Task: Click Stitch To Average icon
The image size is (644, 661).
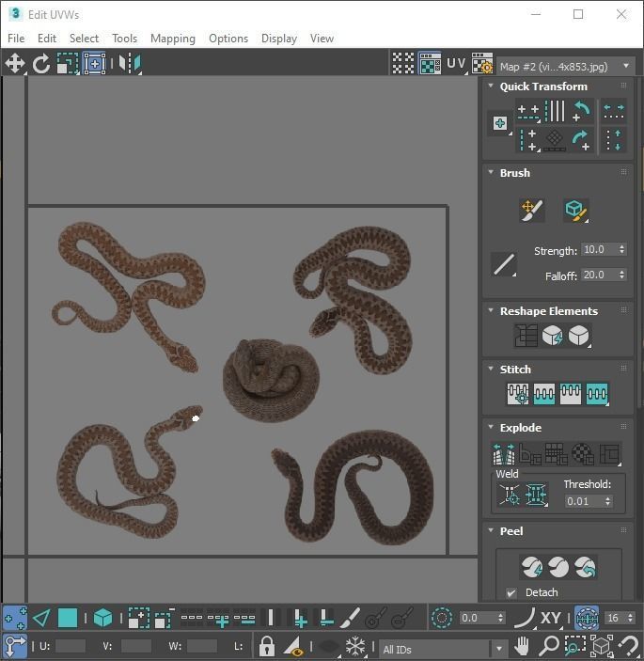Action: (543, 394)
